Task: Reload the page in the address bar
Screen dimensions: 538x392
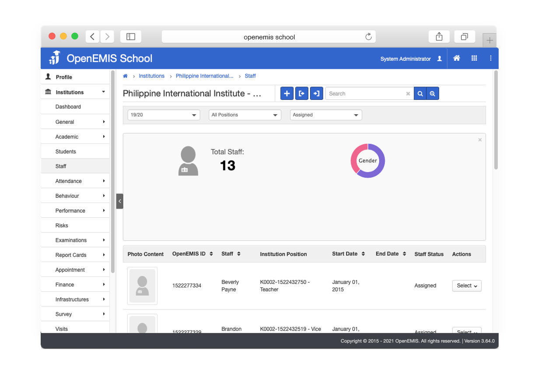Action: pos(369,37)
